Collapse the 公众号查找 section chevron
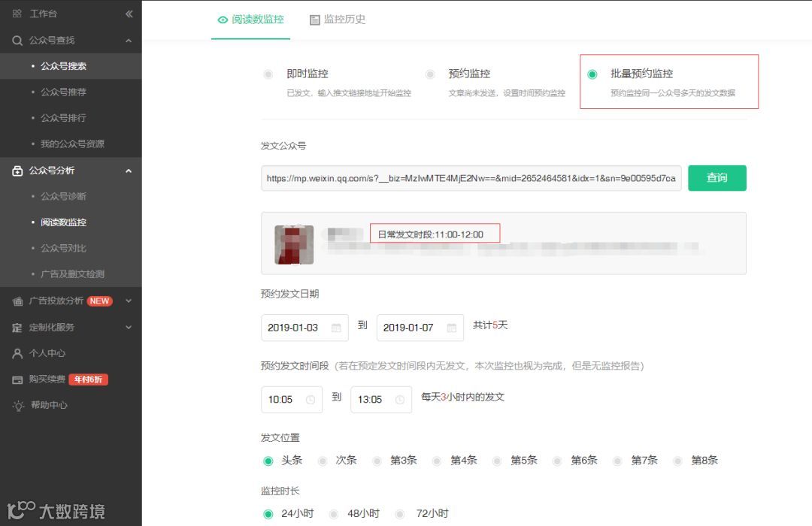The image size is (812, 526). click(129, 41)
